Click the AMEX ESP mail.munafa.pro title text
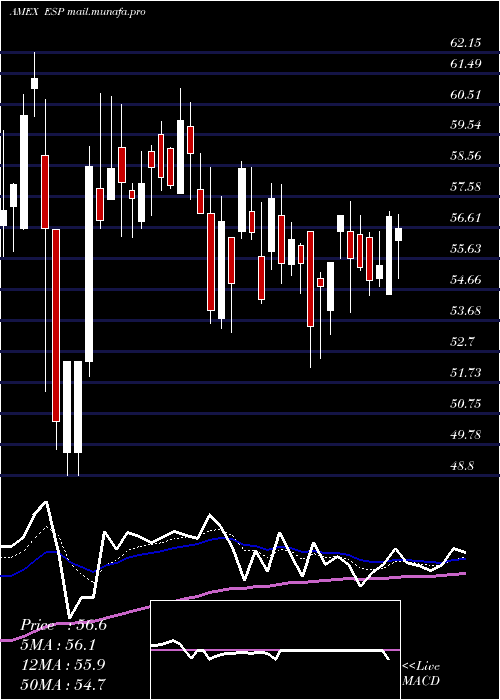Viewport: 500px width, 700px height. tap(77, 12)
